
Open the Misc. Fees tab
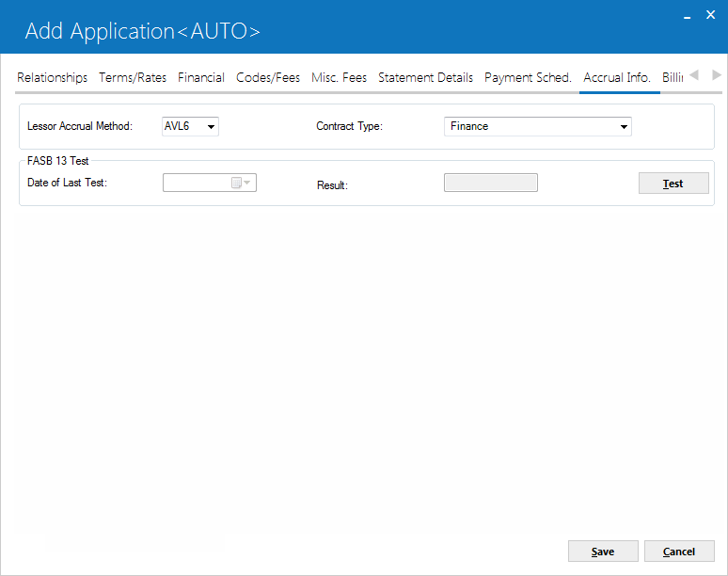339,77
